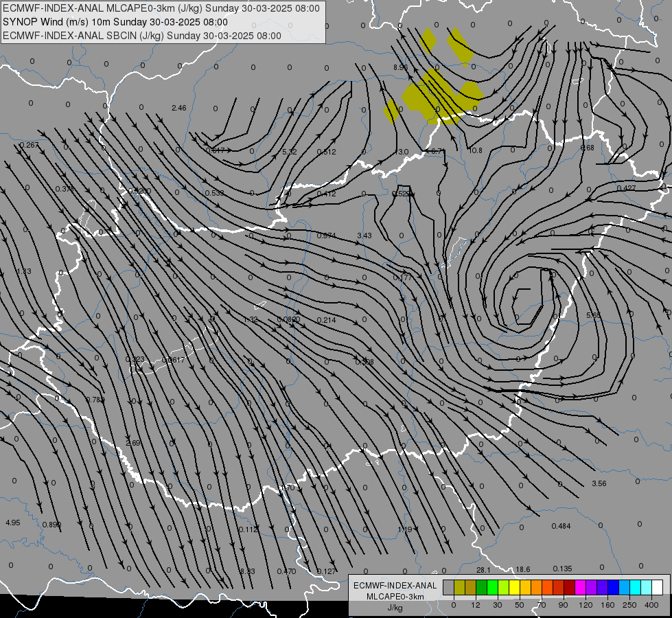This screenshot has width=672, height=618.
Task: Click the legend unit J/kg
Action: pyautogui.click(x=395, y=608)
